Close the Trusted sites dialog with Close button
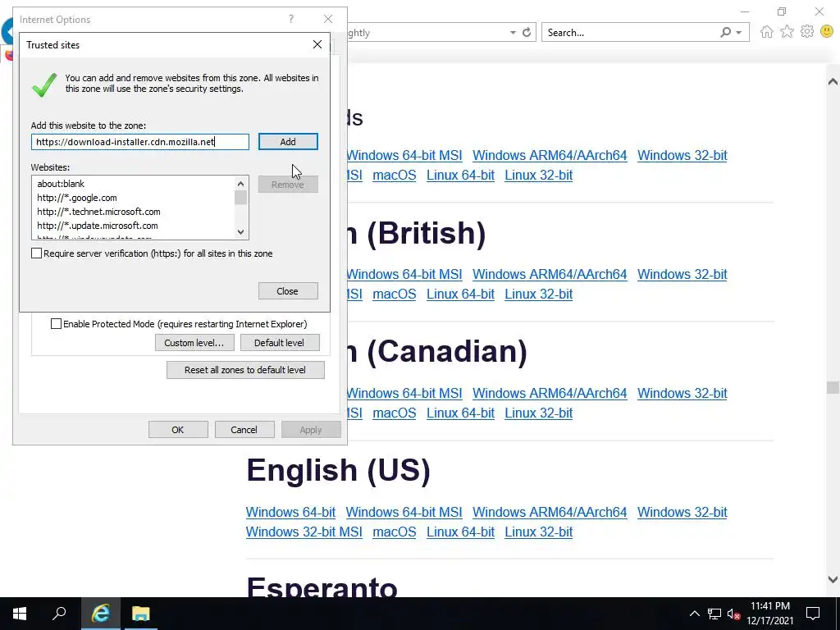This screenshot has width=840, height=630. pos(288,291)
